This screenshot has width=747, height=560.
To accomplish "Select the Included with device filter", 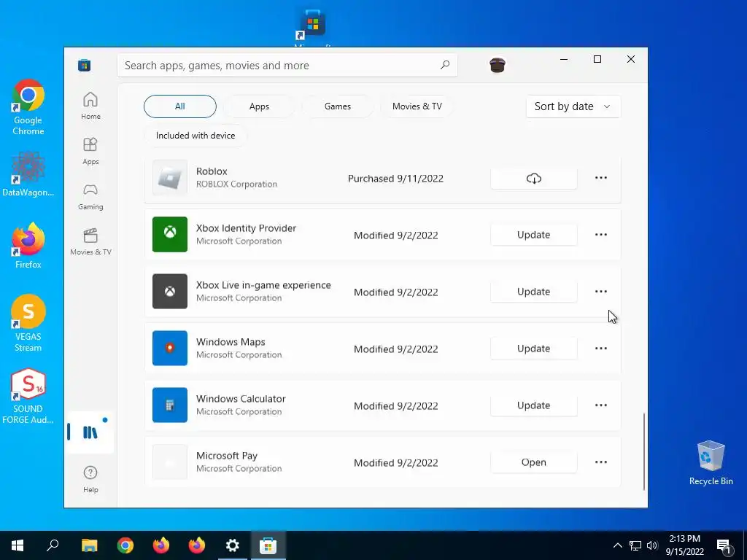I will pyautogui.click(x=196, y=136).
